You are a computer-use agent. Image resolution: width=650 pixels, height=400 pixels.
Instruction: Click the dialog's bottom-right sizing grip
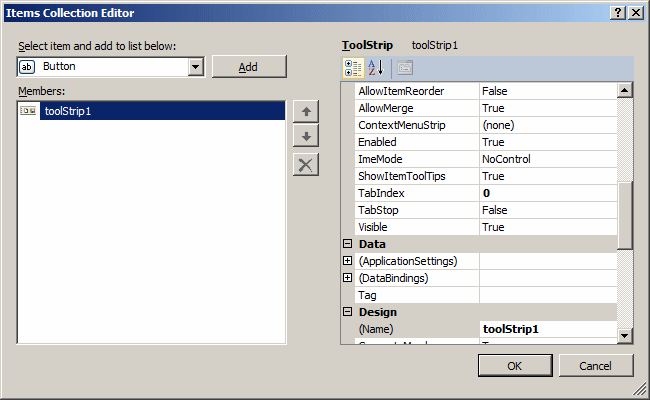click(x=640, y=390)
